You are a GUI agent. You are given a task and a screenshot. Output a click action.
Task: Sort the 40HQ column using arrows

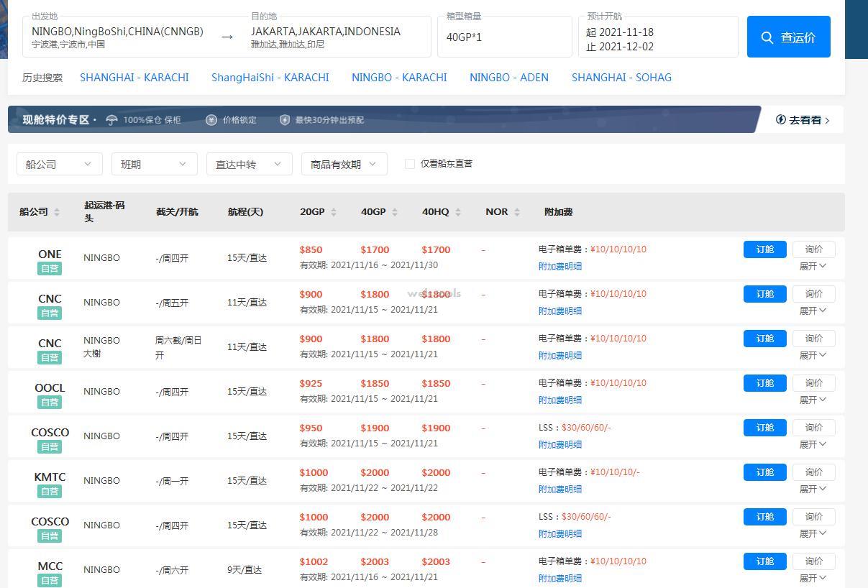tap(458, 212)
